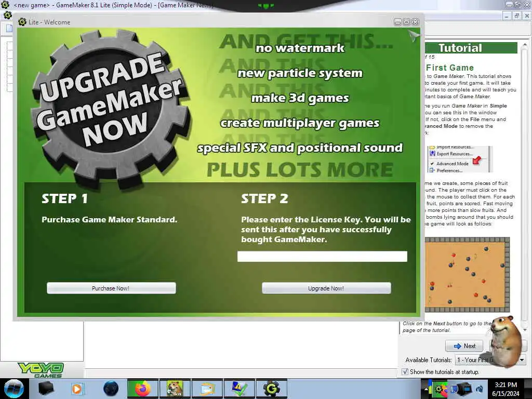The width and height of the screenshot is (532, 399).
Task: Open the dark globe taskbar icon
Action: point(111,389)
